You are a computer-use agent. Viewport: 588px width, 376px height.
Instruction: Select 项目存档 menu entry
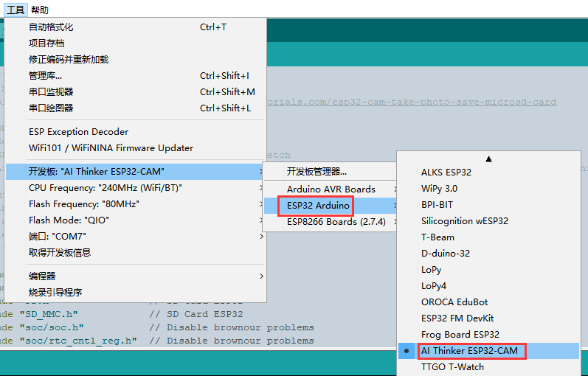[x=136, y=43]
